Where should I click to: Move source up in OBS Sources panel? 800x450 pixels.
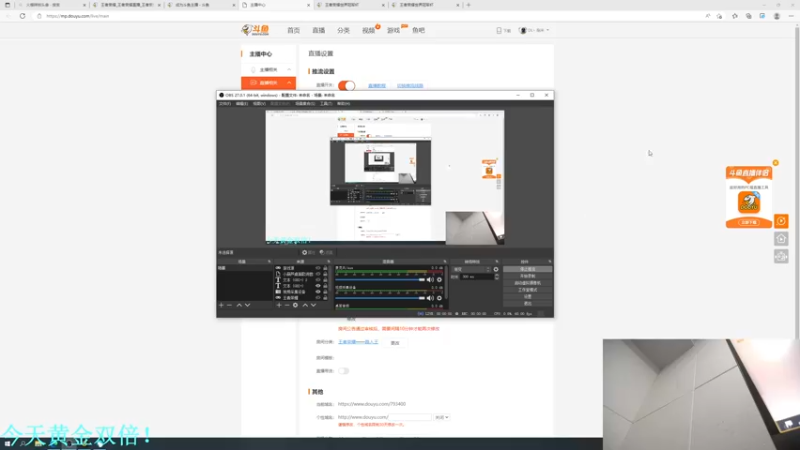[305, 305]
